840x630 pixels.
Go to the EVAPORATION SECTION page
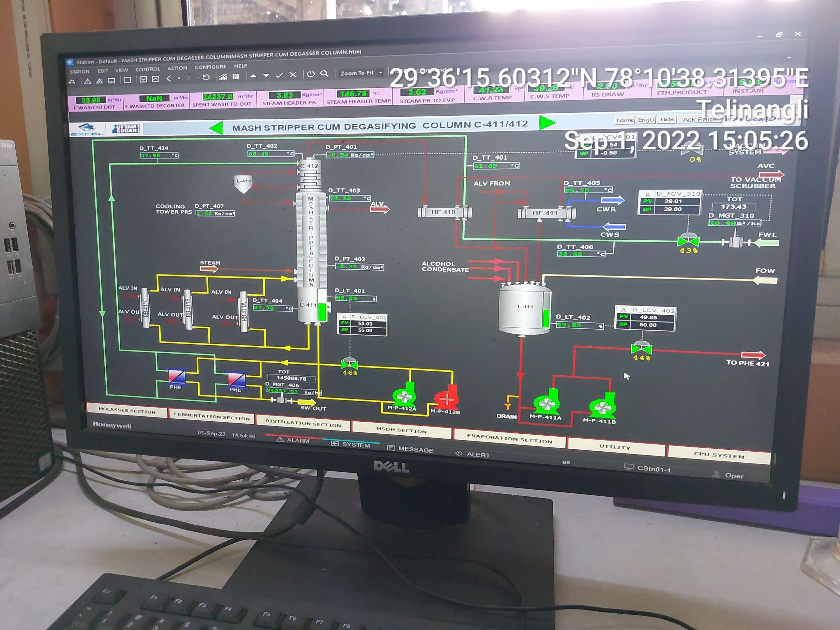[509, 438]
